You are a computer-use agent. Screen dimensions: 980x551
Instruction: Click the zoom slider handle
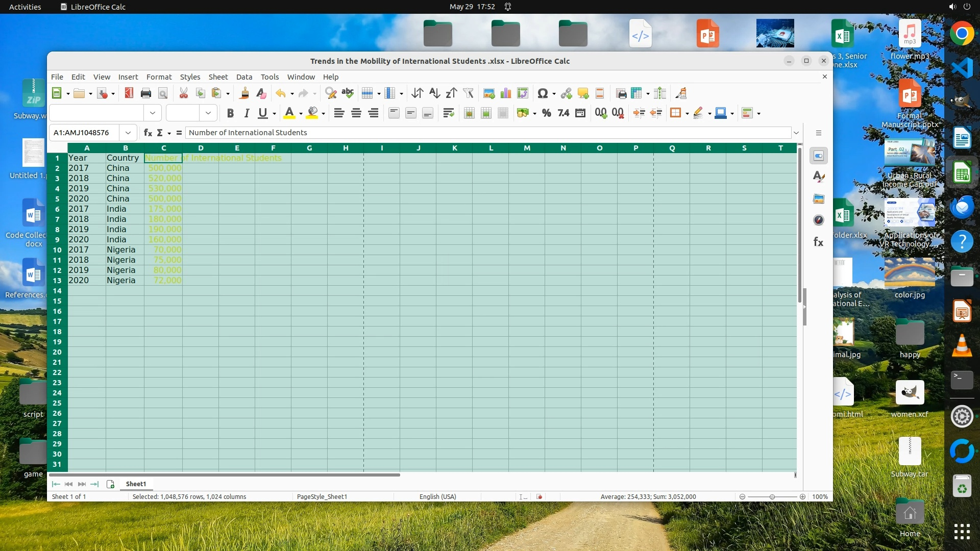tap(772, 496)
